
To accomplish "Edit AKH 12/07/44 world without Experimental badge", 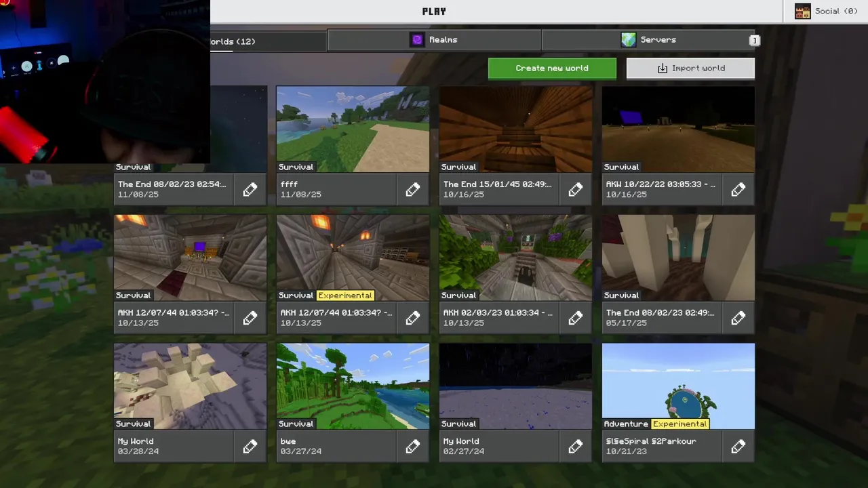I will pos(250,318).
